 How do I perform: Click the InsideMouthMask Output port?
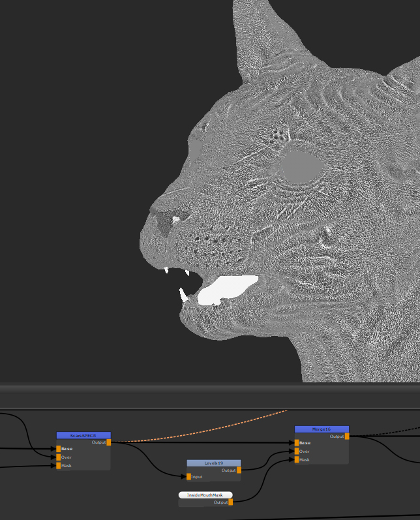pyautogui.click(x=230, y=502)
